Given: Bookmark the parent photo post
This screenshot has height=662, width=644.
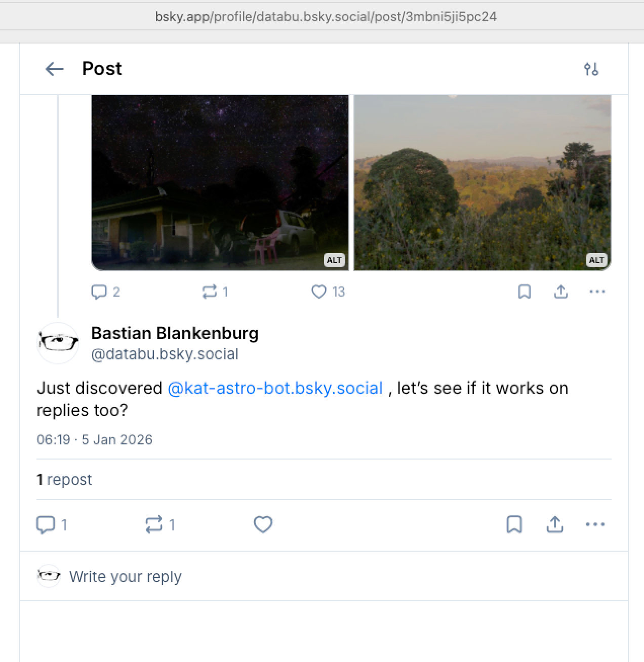Looking at the screenshot, I should click(x=525, y=292).
